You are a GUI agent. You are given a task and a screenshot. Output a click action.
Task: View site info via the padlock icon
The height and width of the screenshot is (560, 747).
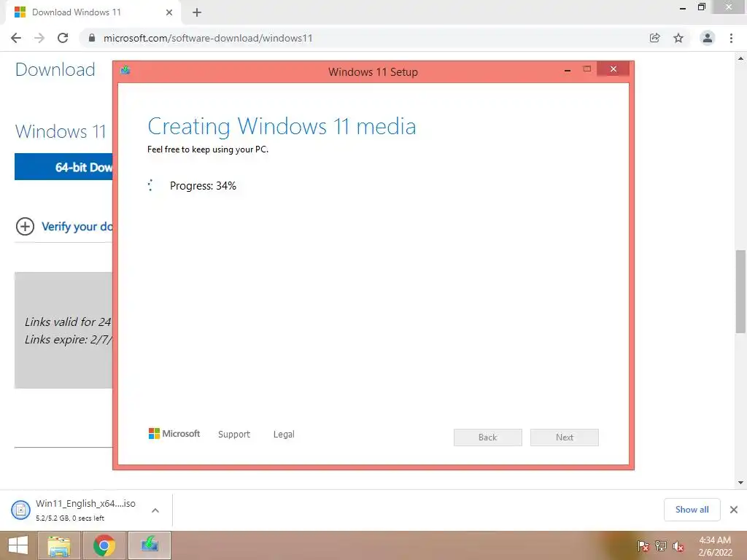point(92,38)
